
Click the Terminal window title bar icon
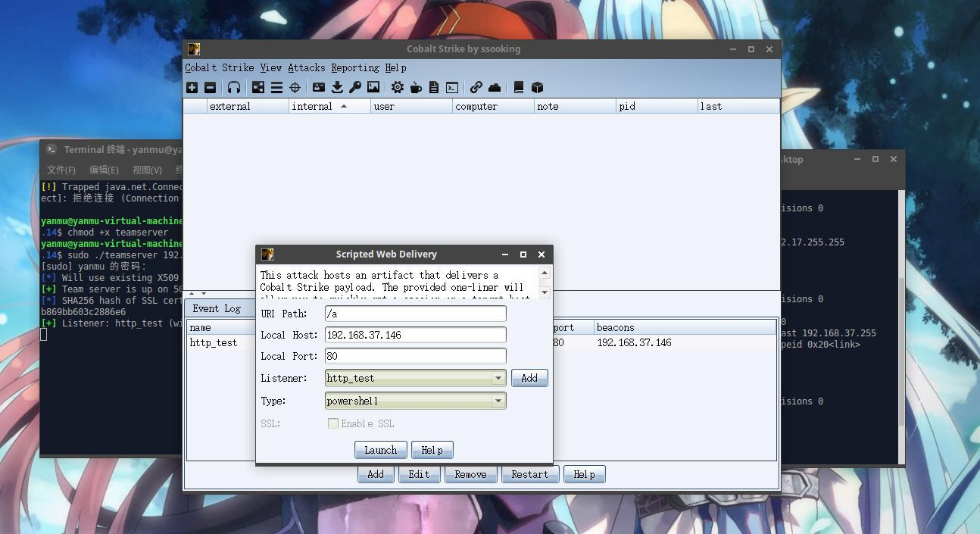[51, 149]
